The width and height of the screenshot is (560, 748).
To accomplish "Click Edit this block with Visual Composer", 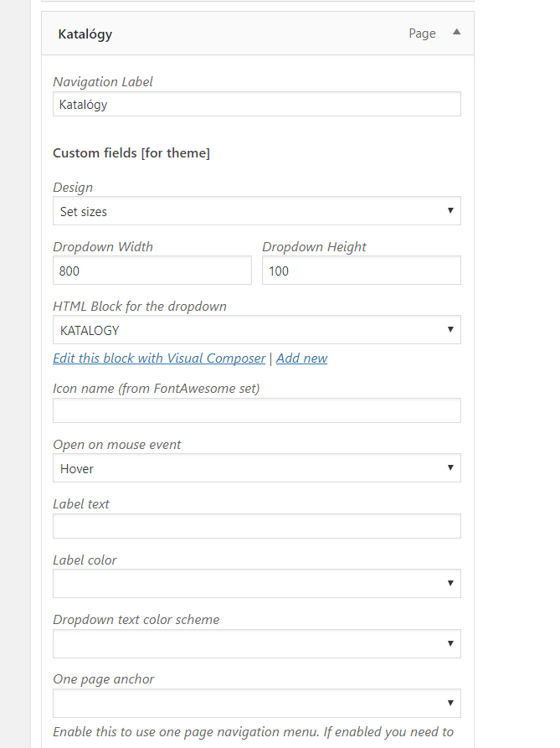I will pyautogui.click(x=159, y=359).
